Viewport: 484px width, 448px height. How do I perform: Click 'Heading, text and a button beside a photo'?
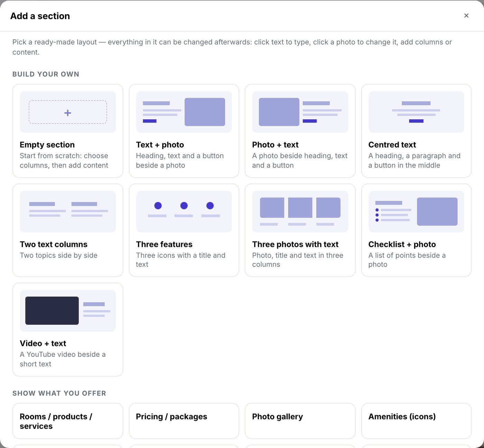[180, 161]
